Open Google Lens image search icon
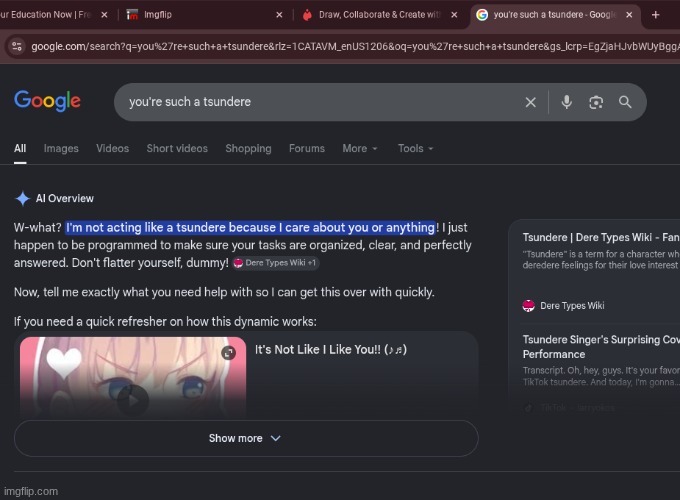This screenshot has width=680, height=500. click(596, 102)
